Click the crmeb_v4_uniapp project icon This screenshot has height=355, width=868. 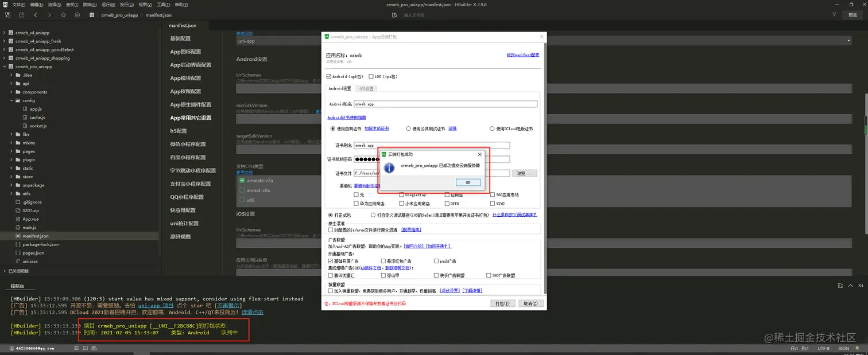click(11, 33)
